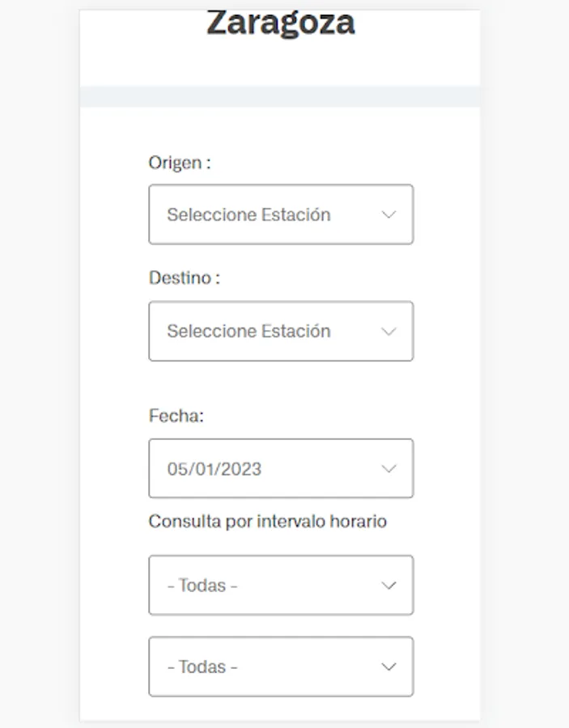Click the 'Destino :' field label
Viewport: 569px width, 728px height.
(185, 278)
